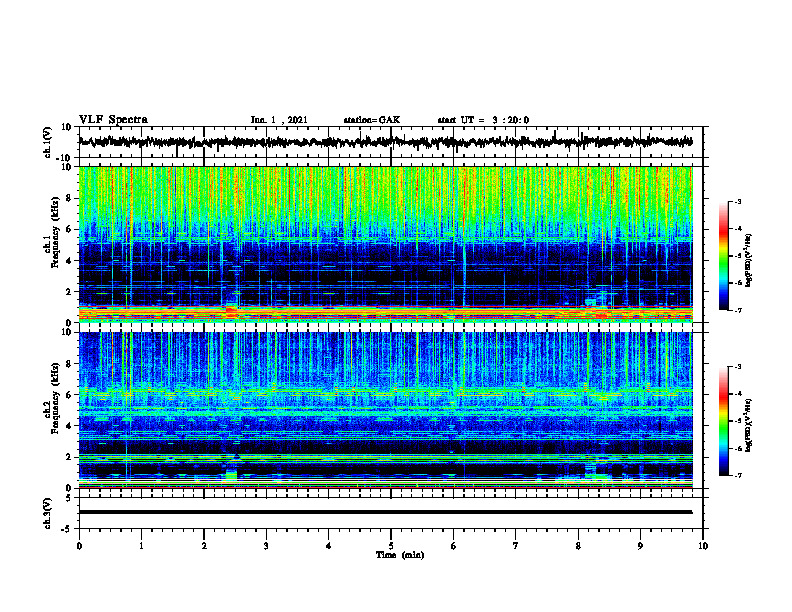Click the ch.1 voltage waveform trace
Screen dimensions: 792x612
(386, 142)
